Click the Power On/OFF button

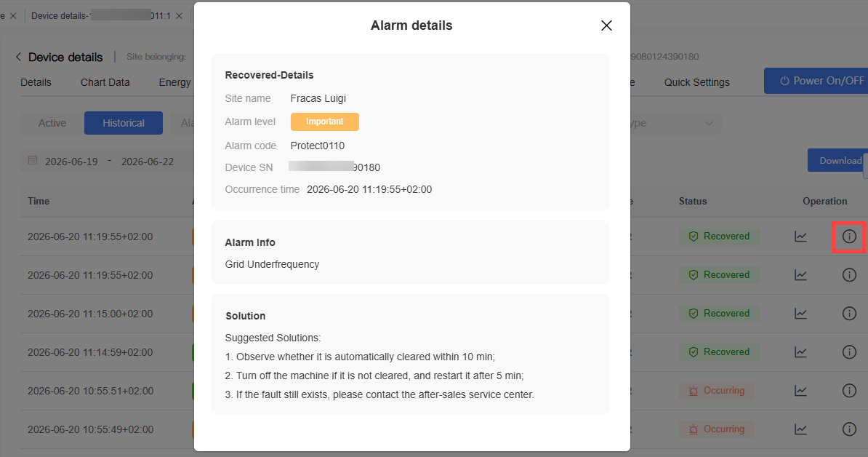(816, 81)
